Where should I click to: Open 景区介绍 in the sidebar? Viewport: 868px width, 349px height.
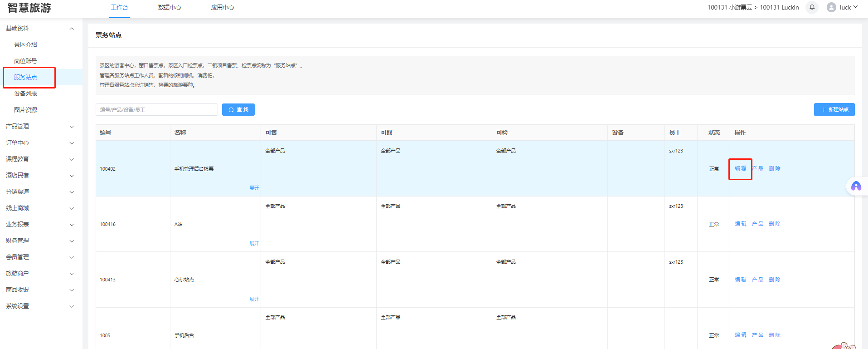coord(25,44)
